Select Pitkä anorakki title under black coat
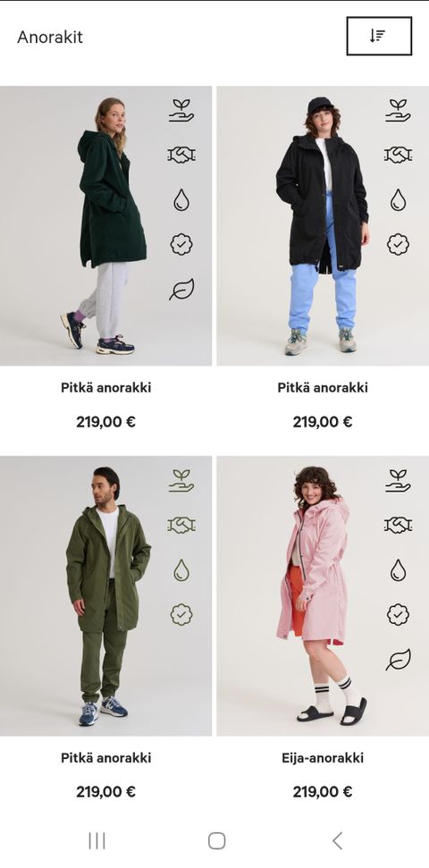This screenshot has width=429, height=868. (323, 387)
